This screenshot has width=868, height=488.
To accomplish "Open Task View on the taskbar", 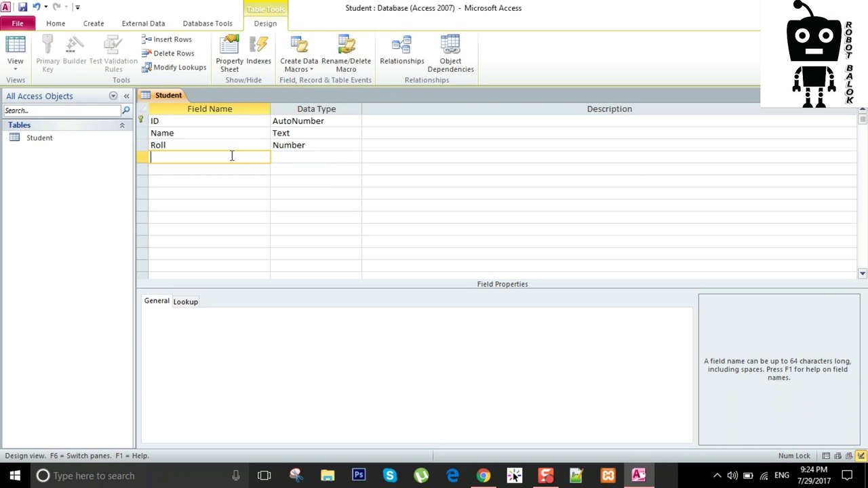I will point(264,476).
